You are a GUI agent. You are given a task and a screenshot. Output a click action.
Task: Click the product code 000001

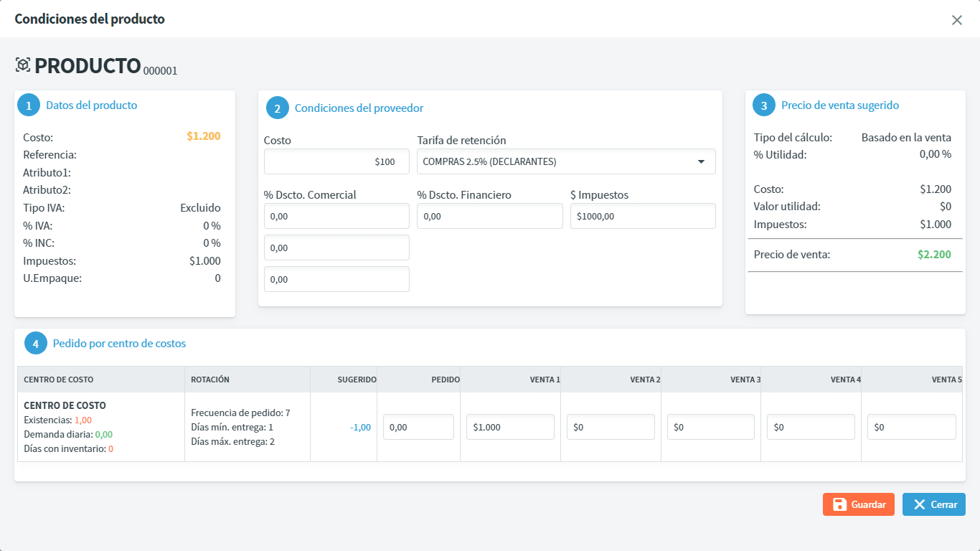160,71
